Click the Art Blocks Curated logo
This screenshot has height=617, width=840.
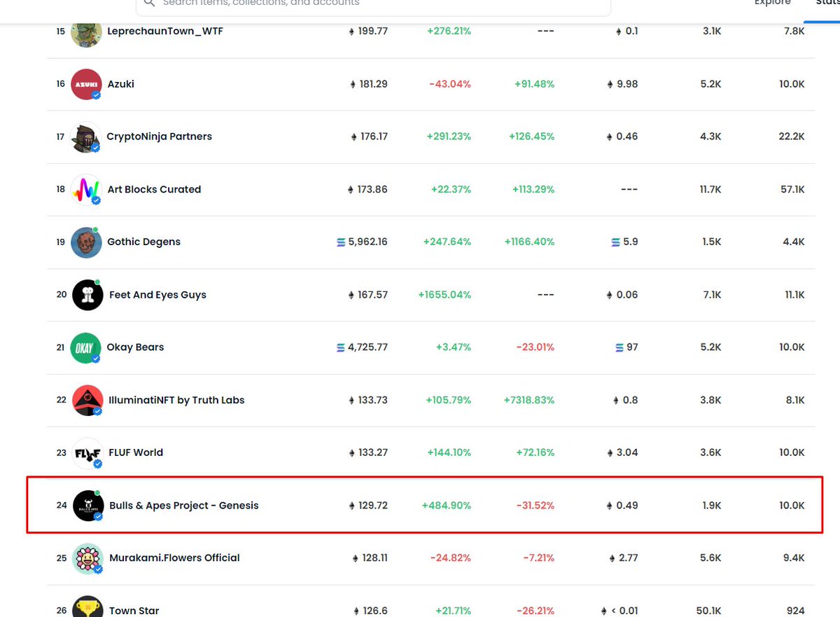(87, 189)
